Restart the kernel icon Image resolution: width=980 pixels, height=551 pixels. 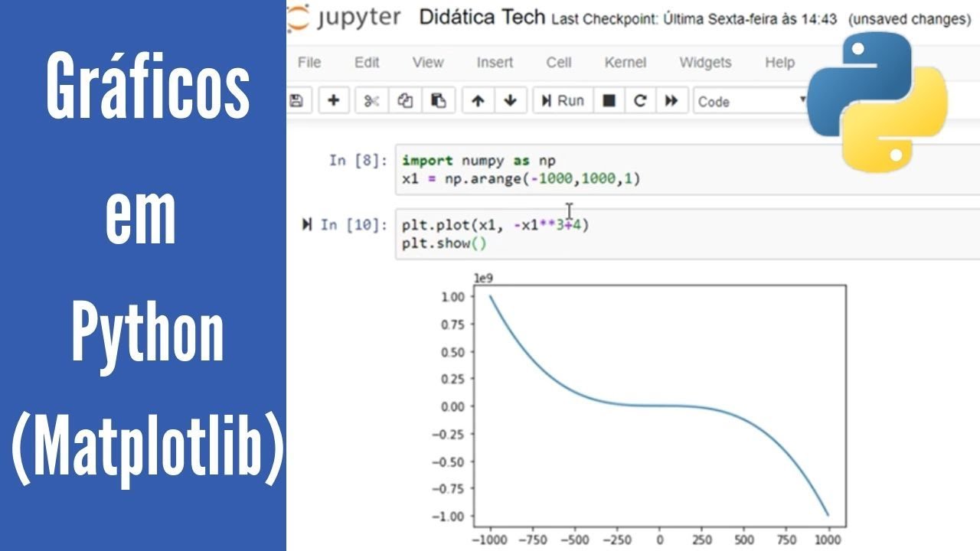click(x=640, y=100)
